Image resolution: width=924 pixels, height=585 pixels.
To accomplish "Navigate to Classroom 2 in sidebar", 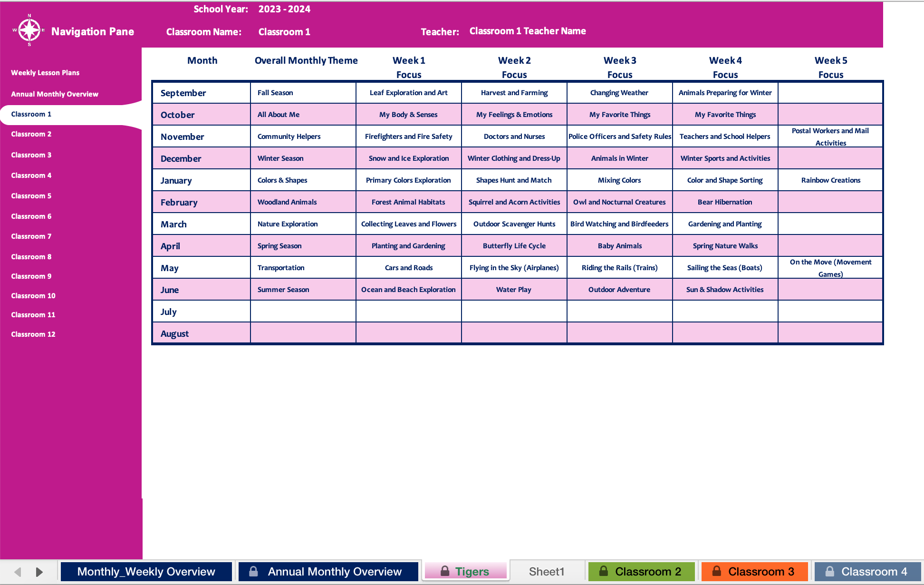I will [x=31, y=134].
